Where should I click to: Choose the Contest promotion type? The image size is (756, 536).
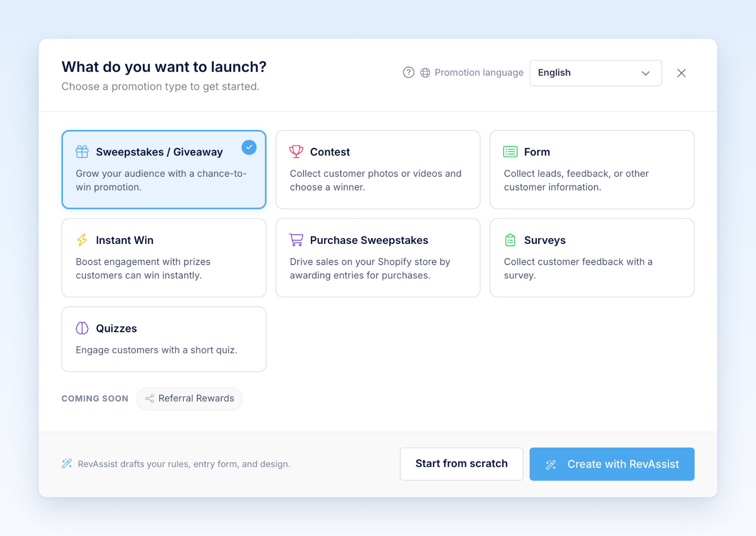tap(378, 170)
